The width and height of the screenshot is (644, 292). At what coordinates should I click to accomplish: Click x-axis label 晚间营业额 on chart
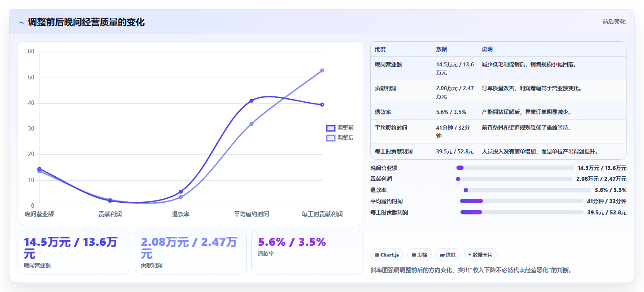point(39,214)
